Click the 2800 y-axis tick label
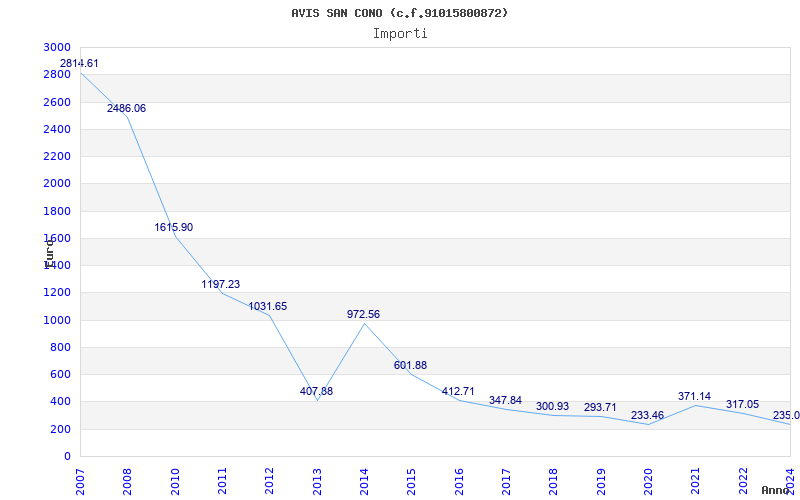This screenshot has width=800, height=500. pyautogui.click(x=57, y=75)
